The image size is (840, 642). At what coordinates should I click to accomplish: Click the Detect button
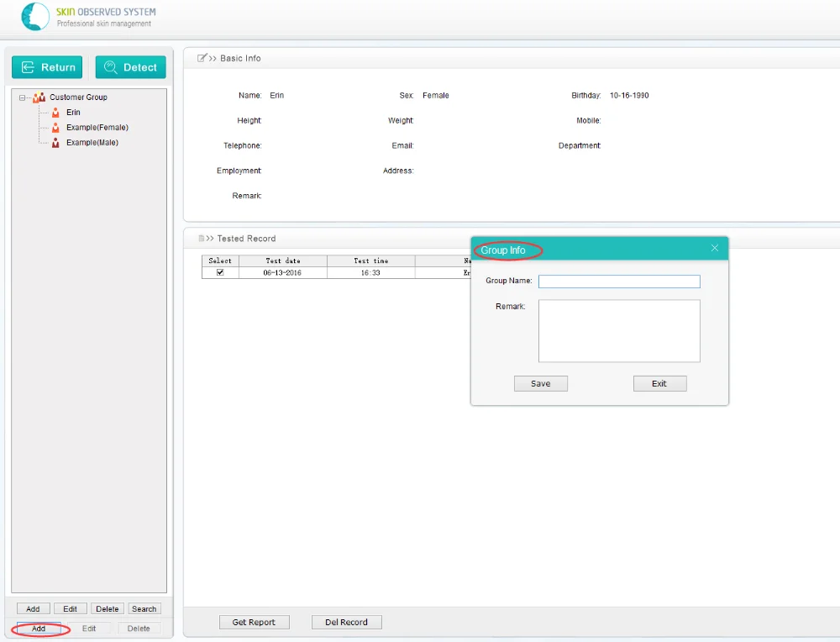click(x=131, y=67)
